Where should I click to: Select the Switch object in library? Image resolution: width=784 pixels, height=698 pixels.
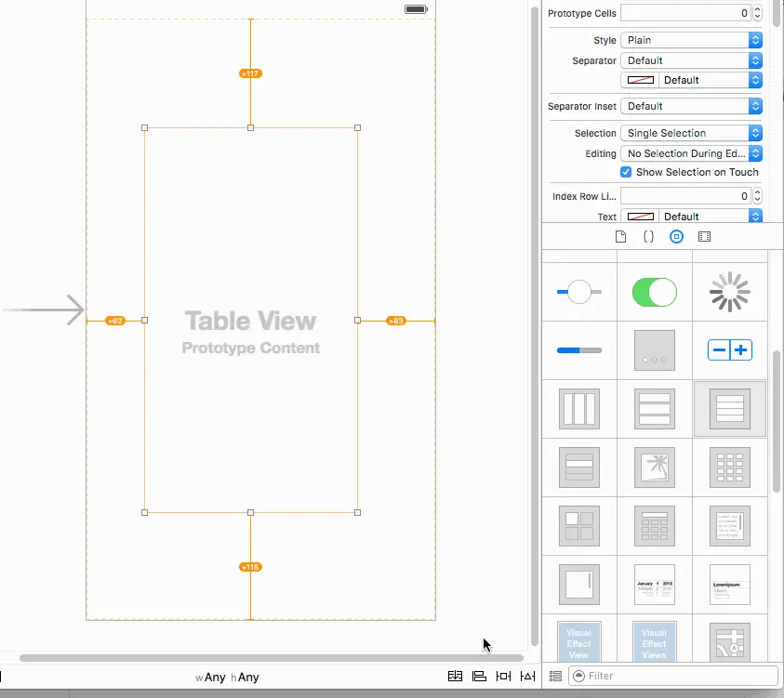(654, 292)
